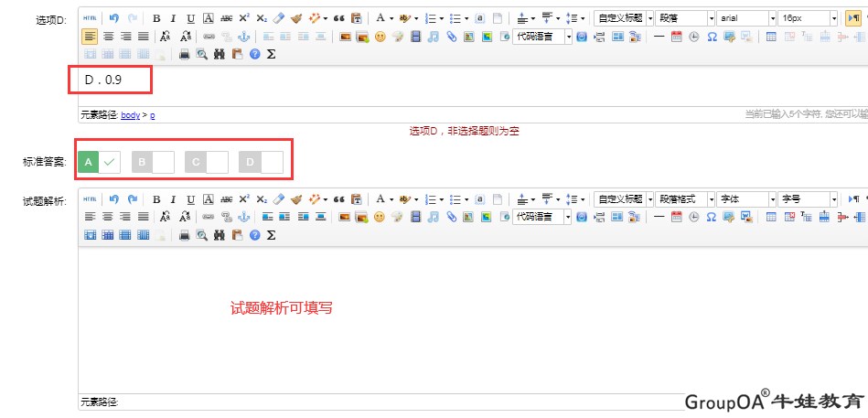Click the p element path link
This screenshot has height=418, width=868.
(153, 115)
